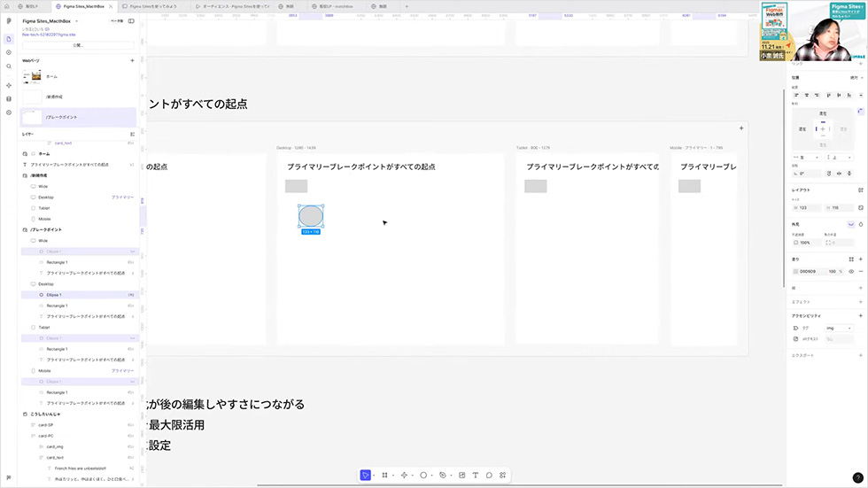
Task: Add a new web page with plus
Action: click(132, 60)
